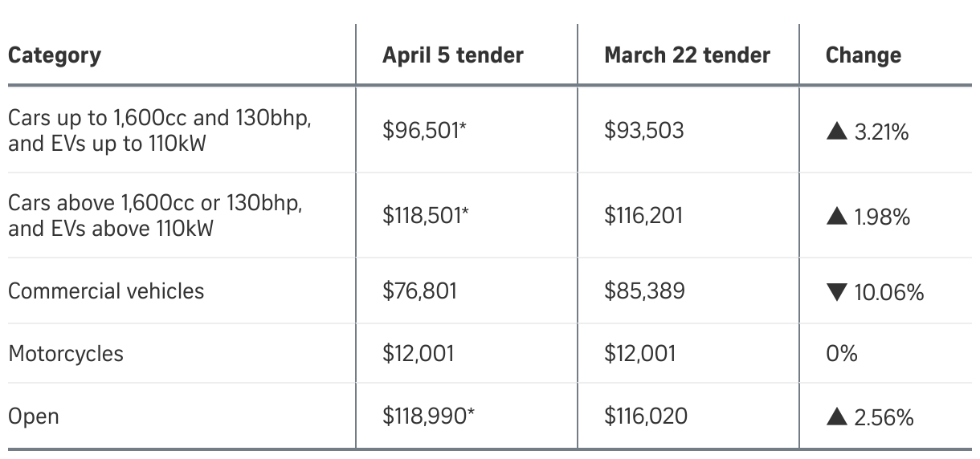Click the $116,020 March 22 price
980x459 pixels.
645,416
